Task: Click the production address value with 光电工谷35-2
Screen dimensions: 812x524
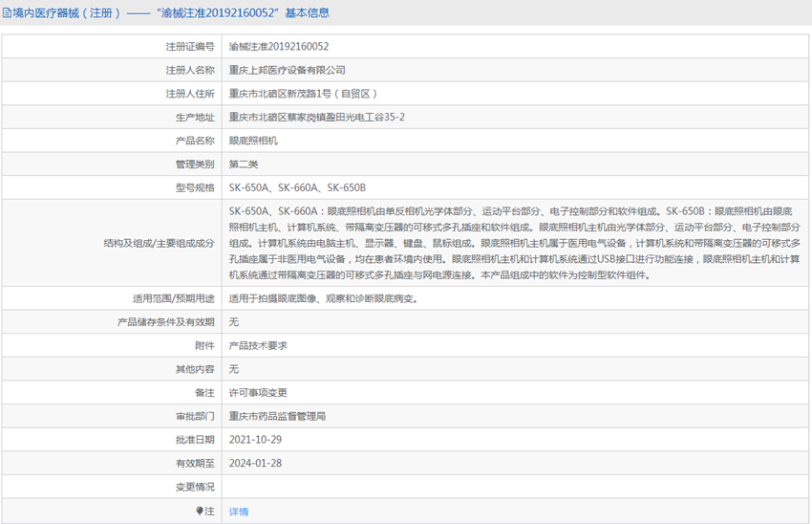Action: pos(316,117)
